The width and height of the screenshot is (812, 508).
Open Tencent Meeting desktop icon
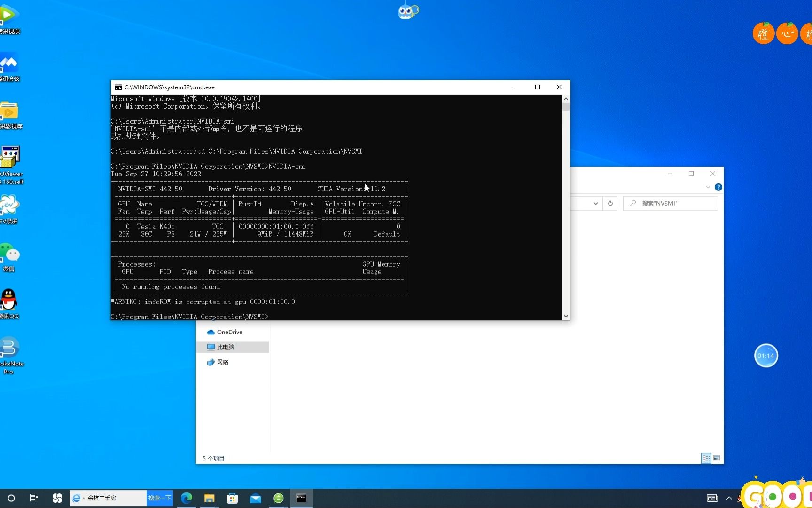pyautogui.click(x=8, y=67)
